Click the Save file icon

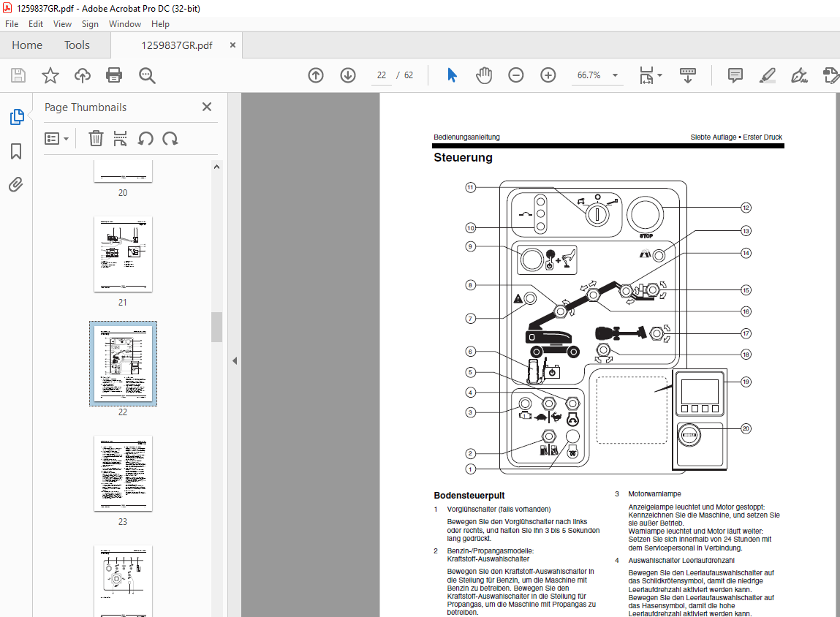click(18, 75)
